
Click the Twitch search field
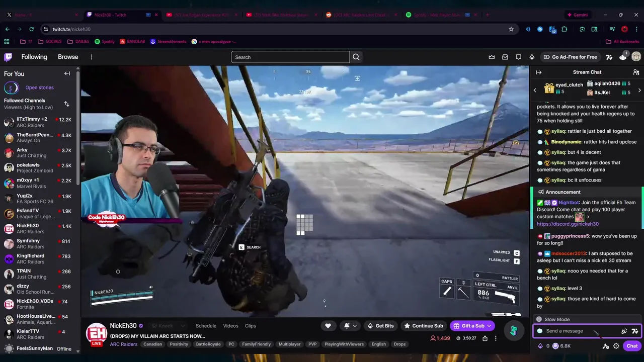click(x=290, y=57)
